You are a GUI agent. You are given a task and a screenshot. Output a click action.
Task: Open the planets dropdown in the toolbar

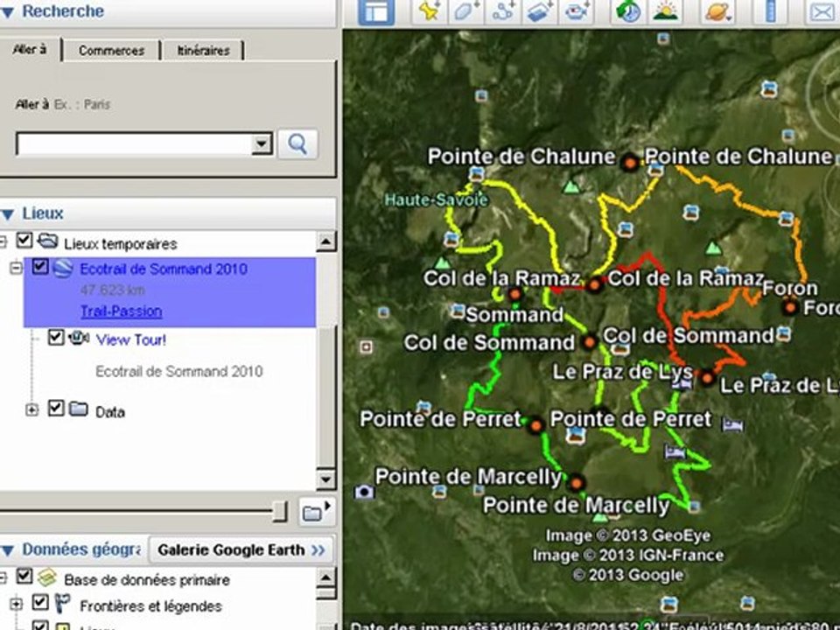[719, 10]
